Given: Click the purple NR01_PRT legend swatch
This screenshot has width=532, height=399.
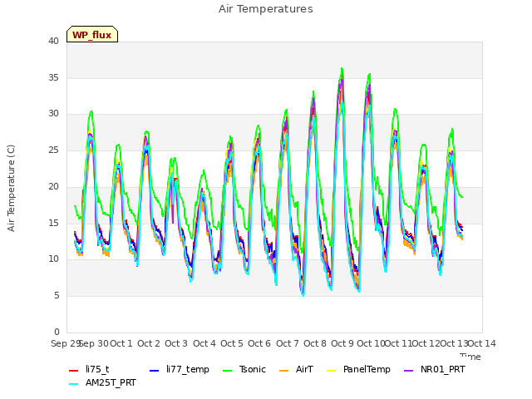Looking at the screenshot, I should (x=408, y=371).
